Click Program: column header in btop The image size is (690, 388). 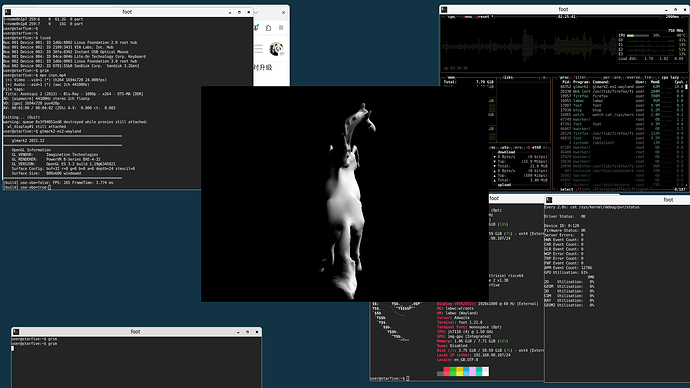pos(581,82)
